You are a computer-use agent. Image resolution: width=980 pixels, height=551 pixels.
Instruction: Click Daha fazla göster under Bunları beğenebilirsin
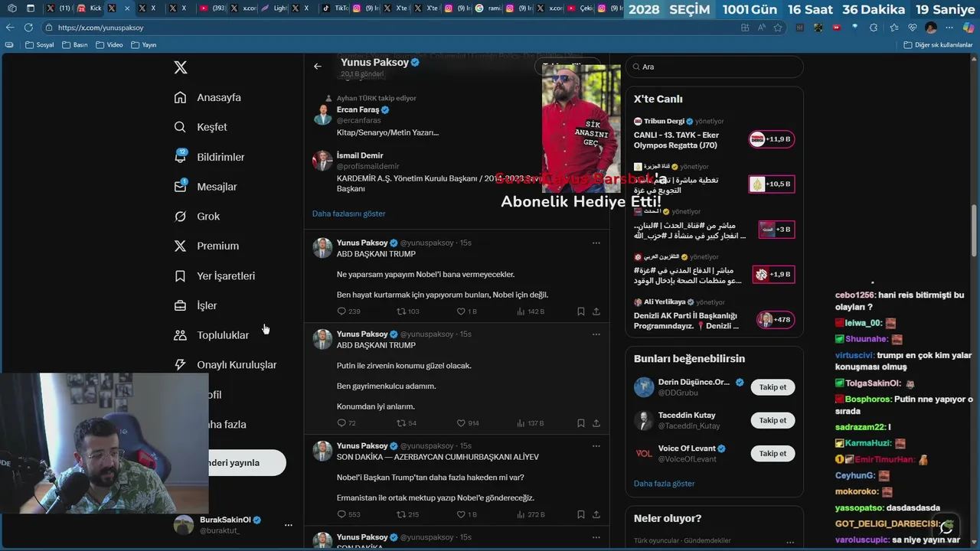coord(664,484)
